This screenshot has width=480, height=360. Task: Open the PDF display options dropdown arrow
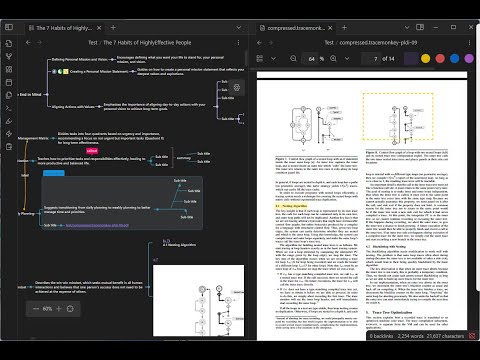[273, 59]
